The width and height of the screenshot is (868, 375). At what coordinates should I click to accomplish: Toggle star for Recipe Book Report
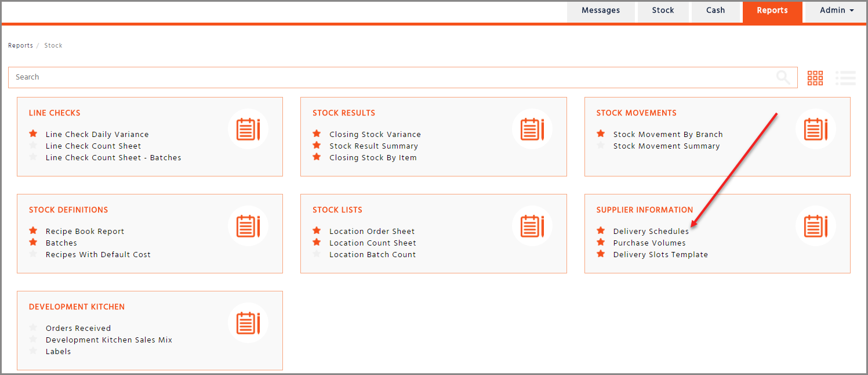pyautogui.click(x=33, y=230)
